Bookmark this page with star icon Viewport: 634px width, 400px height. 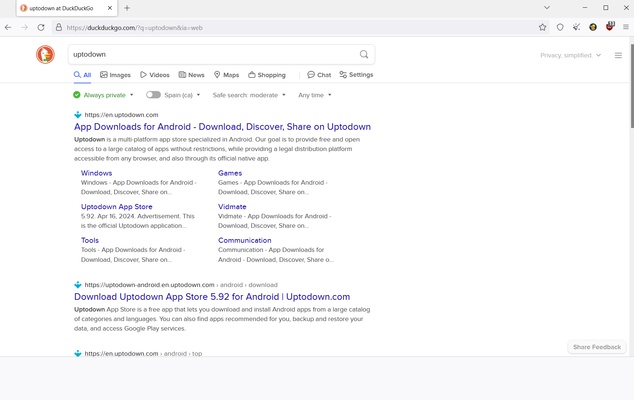[542, 28]
